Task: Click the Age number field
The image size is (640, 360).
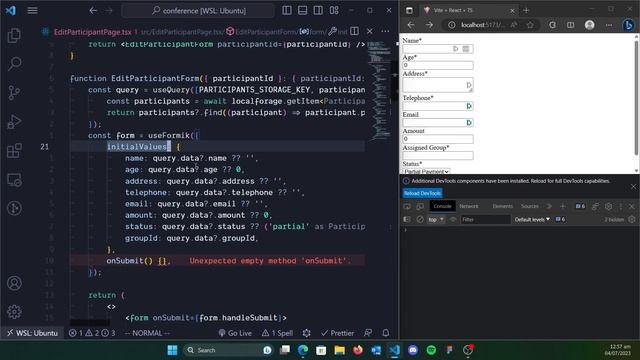Action: click(x=438, y=65)
